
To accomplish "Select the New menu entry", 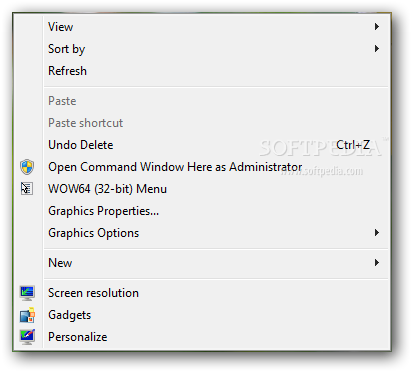I will pos(217,263).
